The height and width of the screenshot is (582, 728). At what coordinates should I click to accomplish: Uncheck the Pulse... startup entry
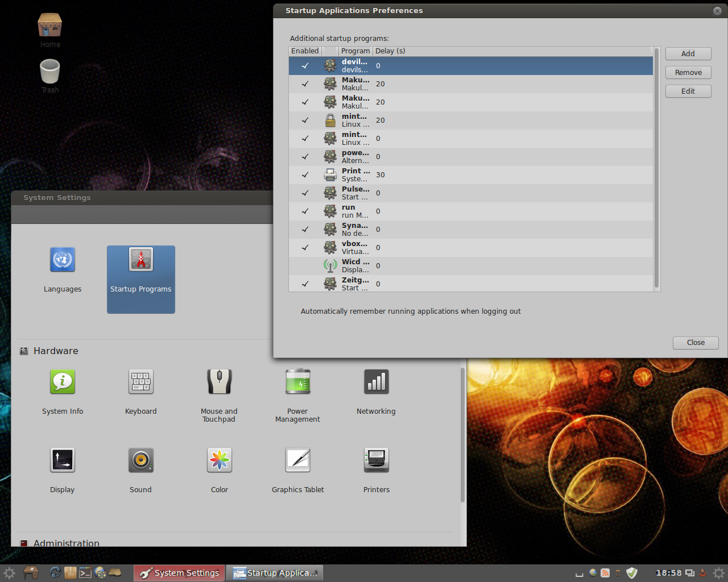[x=305, y=193]
